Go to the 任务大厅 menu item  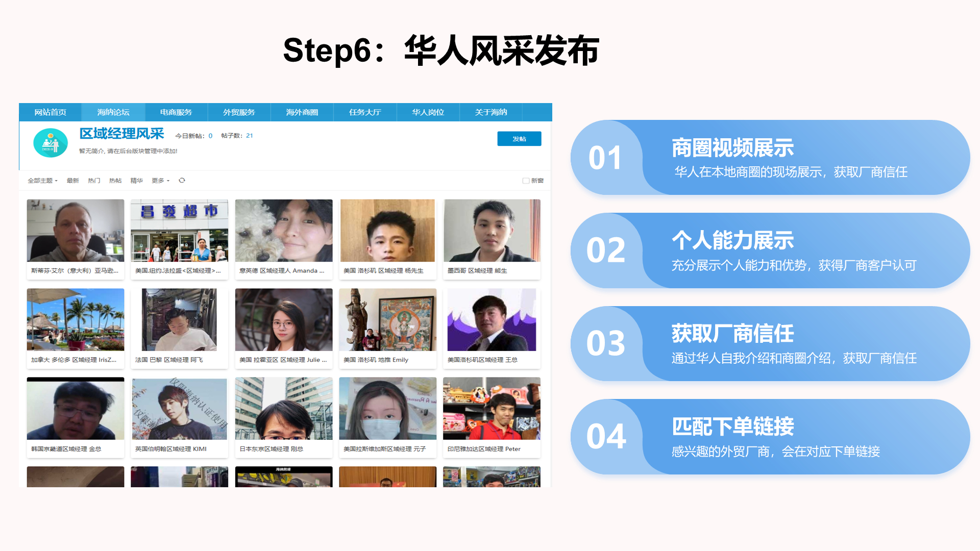(x=365, y=112)
